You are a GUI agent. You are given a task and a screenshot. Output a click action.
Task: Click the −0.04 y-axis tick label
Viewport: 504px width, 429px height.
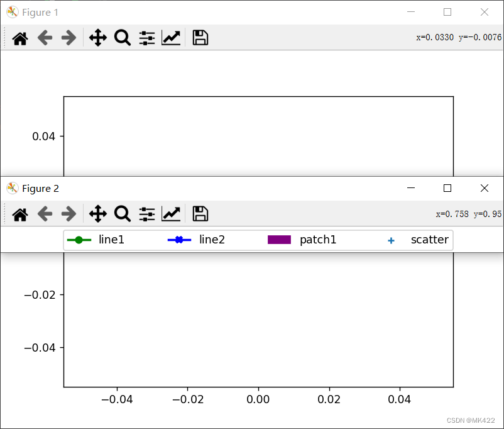[40, 348]
